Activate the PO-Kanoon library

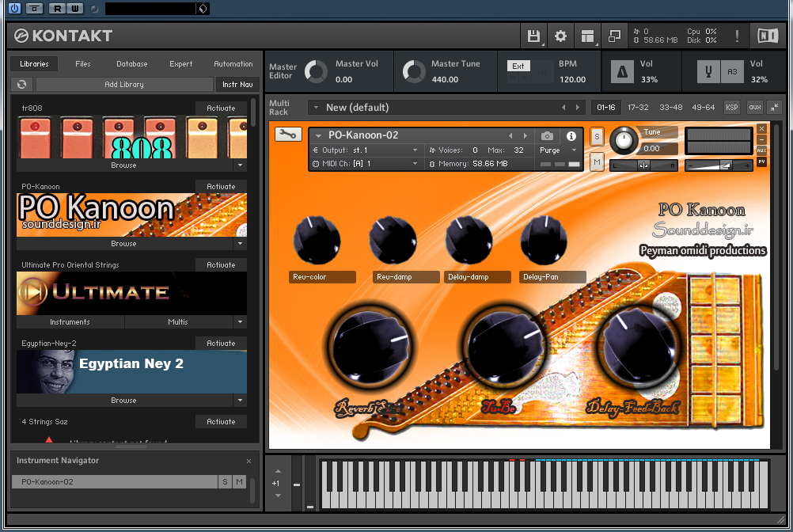point(221,187)
